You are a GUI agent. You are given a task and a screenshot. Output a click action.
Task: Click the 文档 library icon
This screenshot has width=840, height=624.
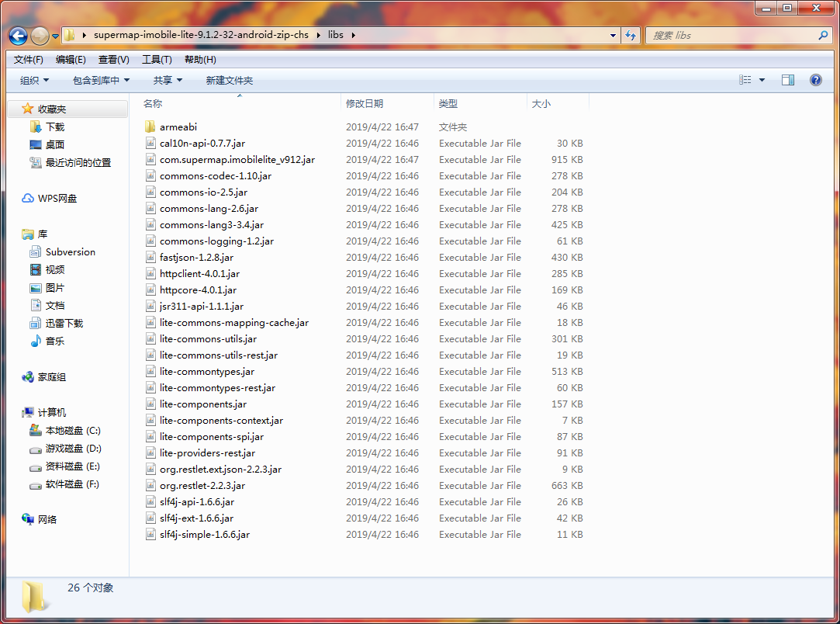[36, 306]
